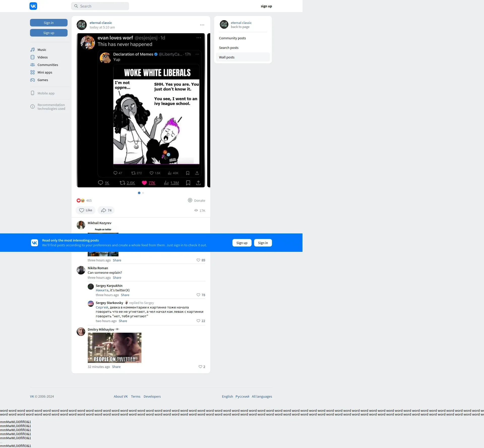Click Sign up in the blue banner
The height and width of the screenshot is (448, 484).
tap(242, 243)
